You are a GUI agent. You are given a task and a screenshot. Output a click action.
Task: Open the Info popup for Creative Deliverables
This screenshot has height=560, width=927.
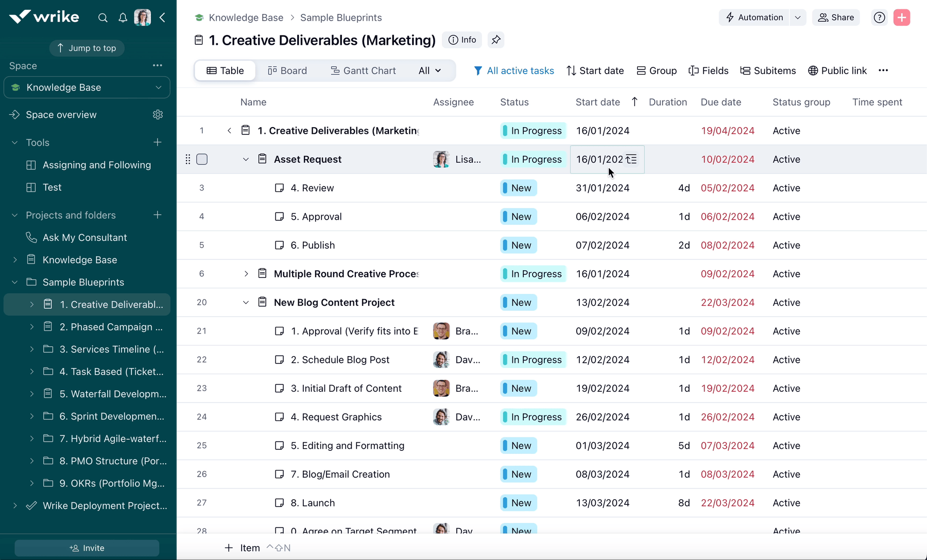tap(461, 40)
